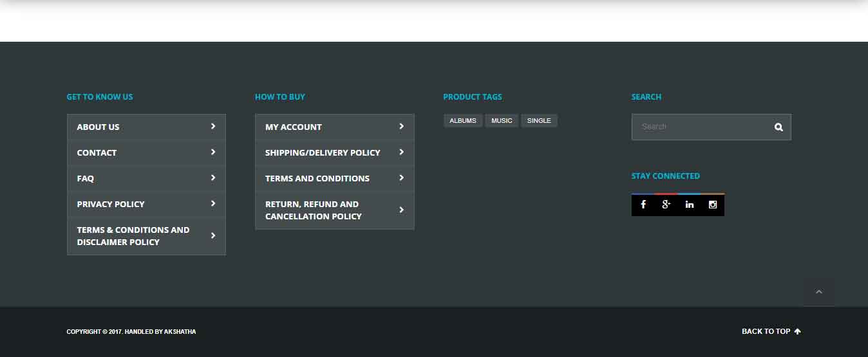The image size is (868, 357).
Task: Click the Google Plus icon
Action: [666, 205]
